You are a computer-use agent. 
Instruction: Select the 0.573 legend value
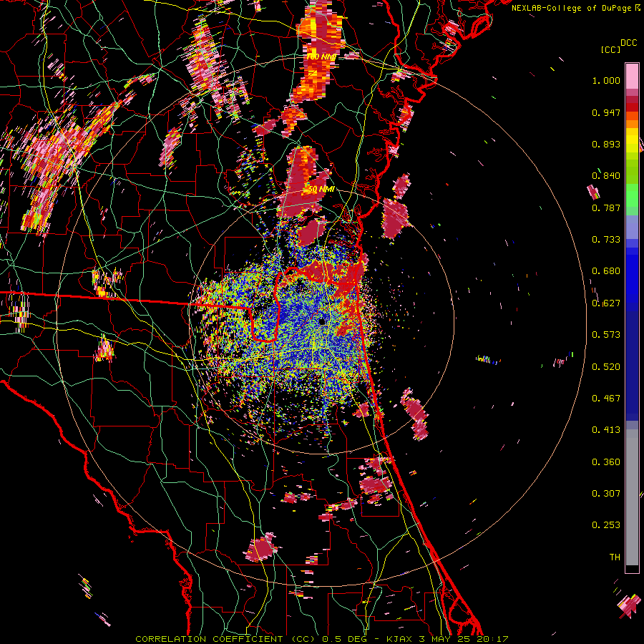(606, 335)
